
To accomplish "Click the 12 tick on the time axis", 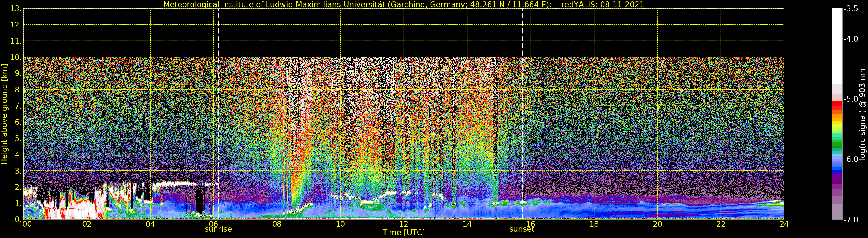I will (404, 224).
